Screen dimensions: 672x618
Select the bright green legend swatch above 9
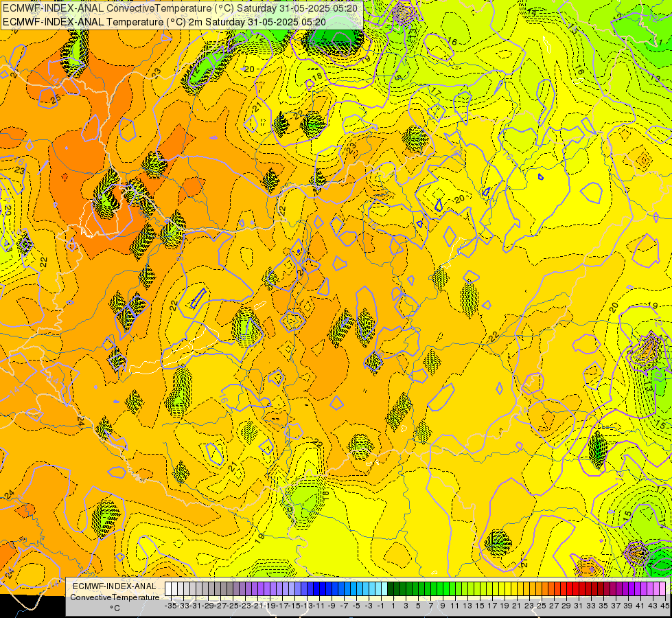pos(440,588)
